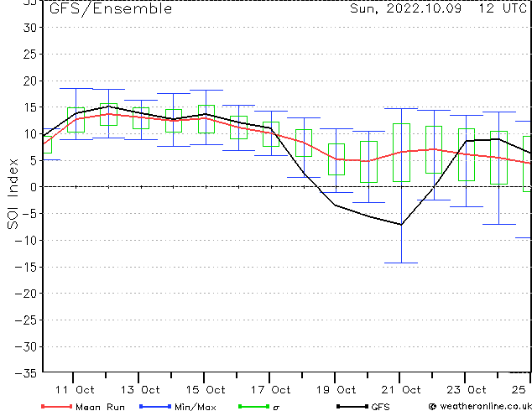Screen dimensions: 532x411
Task: Click the y-axis value "−15"
Action: (x=25, y=267)
